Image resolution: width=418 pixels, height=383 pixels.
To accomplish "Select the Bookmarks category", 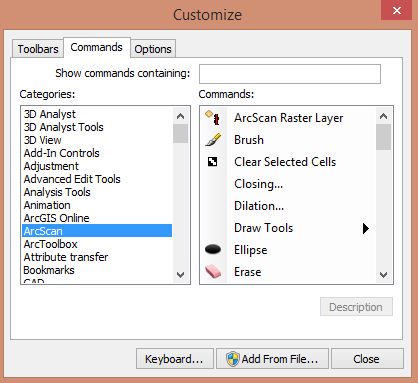I will (x=97, y=270).
